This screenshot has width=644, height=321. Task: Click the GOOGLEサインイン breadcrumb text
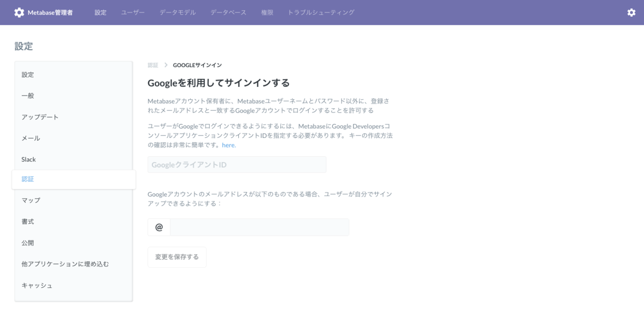point(197,65)
